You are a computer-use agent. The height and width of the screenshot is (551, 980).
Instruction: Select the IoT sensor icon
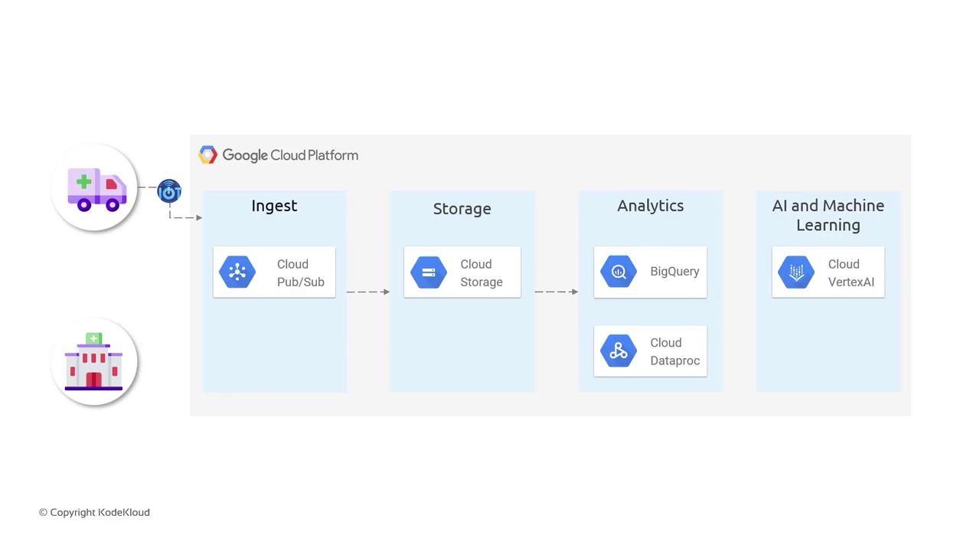(169, 191)
